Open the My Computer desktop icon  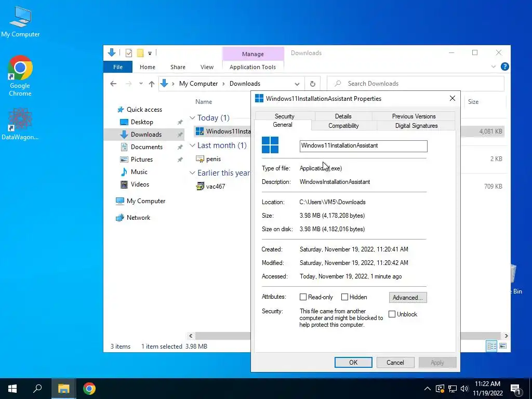point(20,21)
